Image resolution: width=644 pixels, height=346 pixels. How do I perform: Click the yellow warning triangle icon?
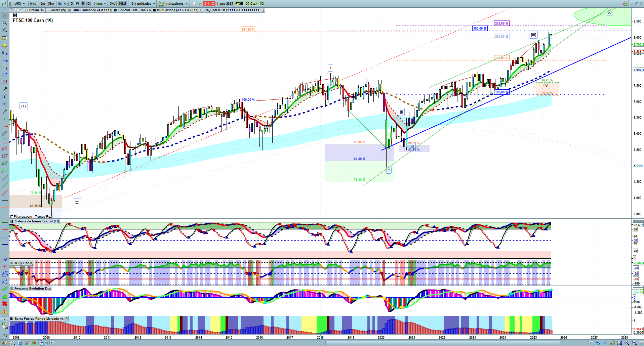[x=5, y=311]
